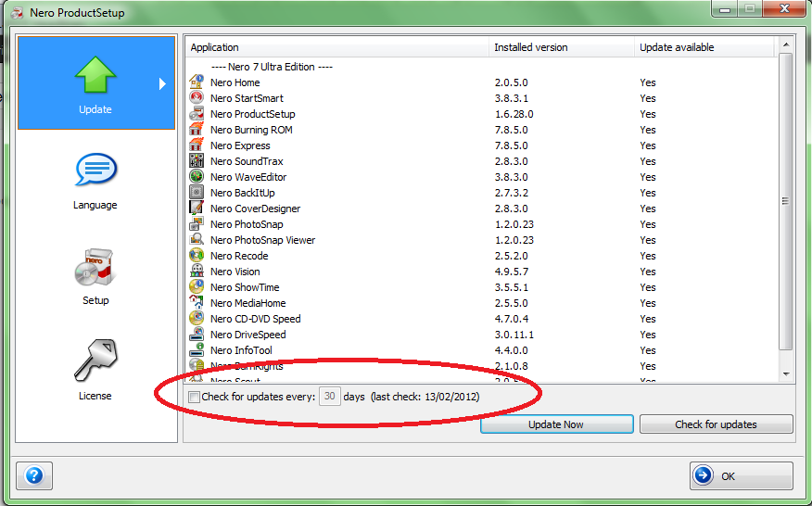Screen dimensions: 812x506
Task: Select the Update section icon
Action: [95, 74]
